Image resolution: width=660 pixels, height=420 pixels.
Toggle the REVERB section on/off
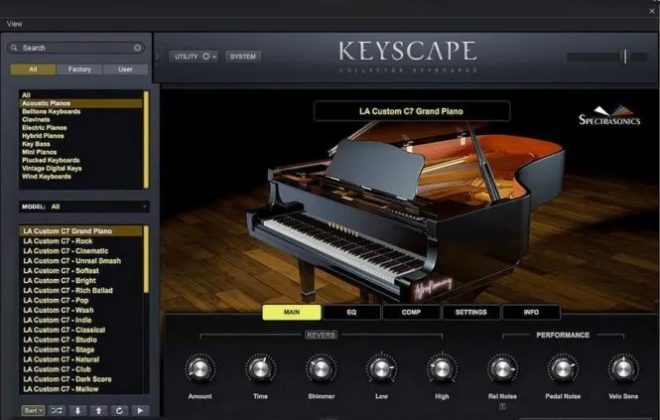[x=321, y=335]
